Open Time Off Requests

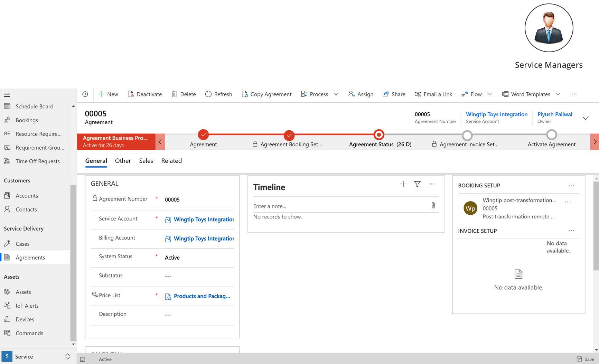click(37, 161)
